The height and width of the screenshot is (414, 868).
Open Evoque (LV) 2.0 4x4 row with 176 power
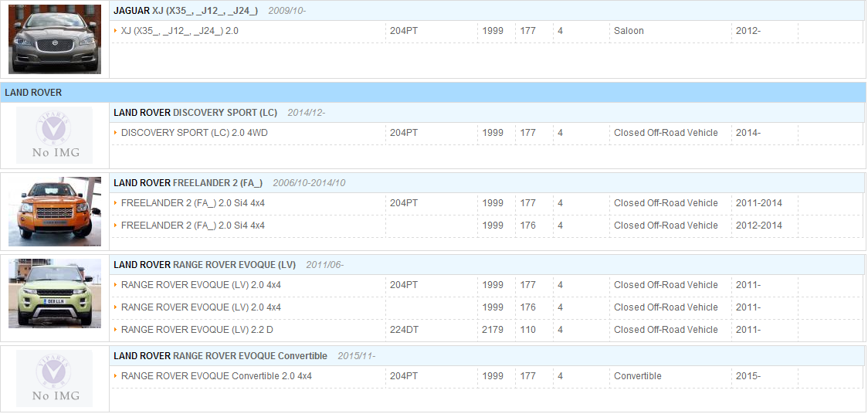[x=201, y=307]
